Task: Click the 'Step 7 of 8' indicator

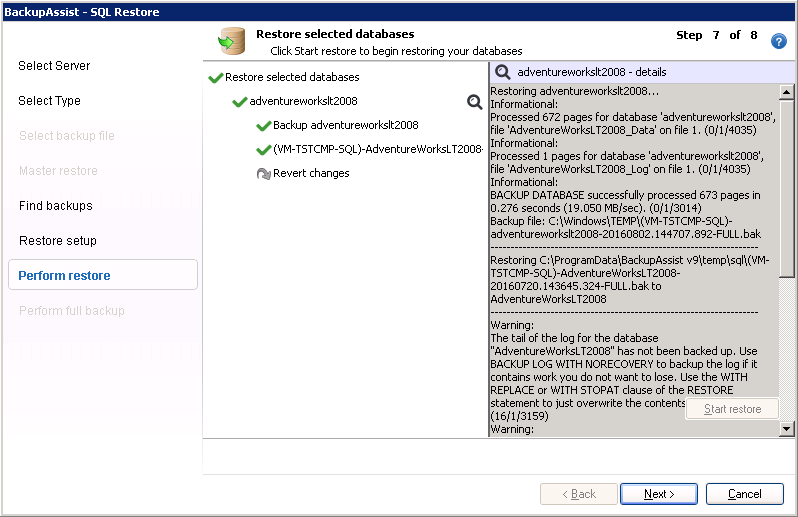Action: coord(717,35)
